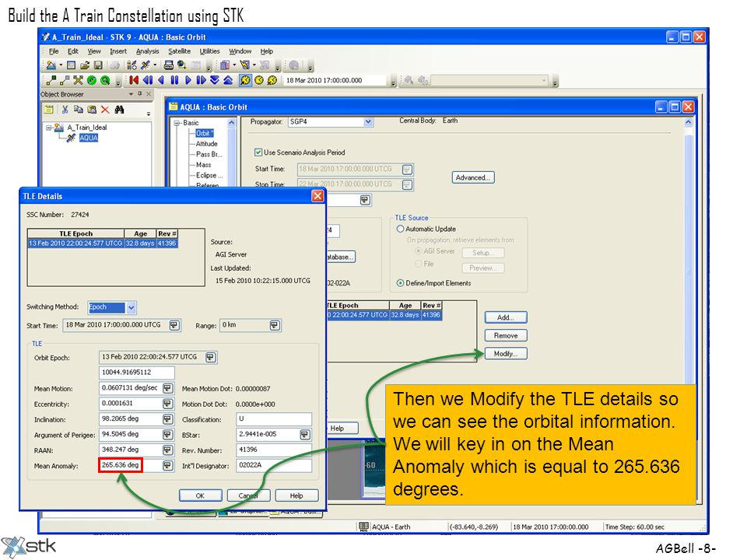The image size is (747, 560).
Task: Open the Object Browser panel options arrow
Action: pos(131,94)
